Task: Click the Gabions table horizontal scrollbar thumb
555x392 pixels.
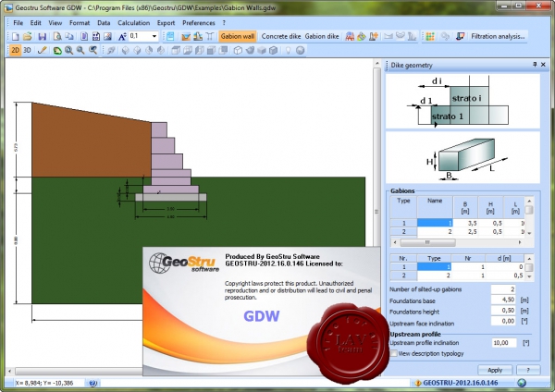Action: [427, 243]
